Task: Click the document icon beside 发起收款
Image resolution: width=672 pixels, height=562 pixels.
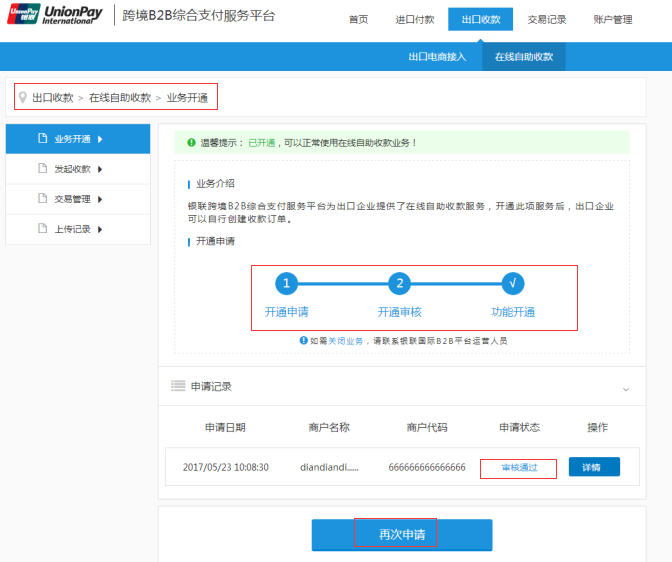Action: 42,169
